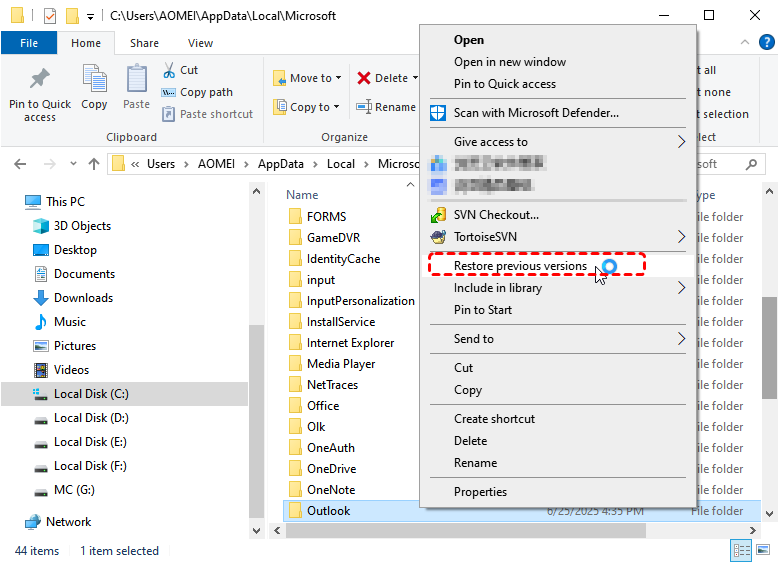Open the File tab
Viewport: 779px width, 563px height.
29,43
